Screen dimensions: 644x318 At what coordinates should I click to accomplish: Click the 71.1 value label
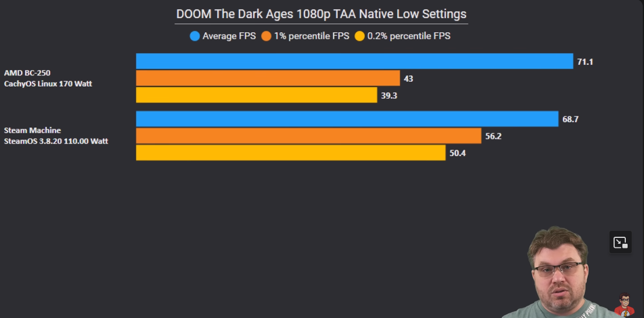[x=585, y=62]
